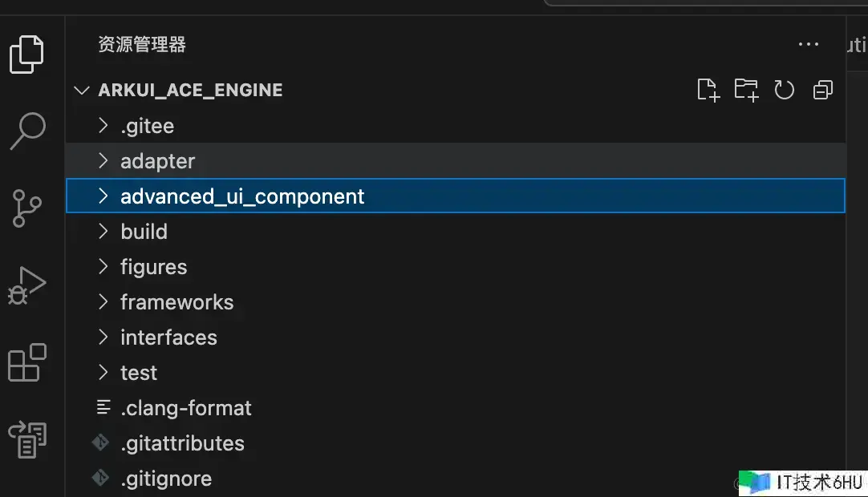The height and width of the screenshot is (497, 868).
Task: Open the .gitattributes file
Action: point(182,443)
